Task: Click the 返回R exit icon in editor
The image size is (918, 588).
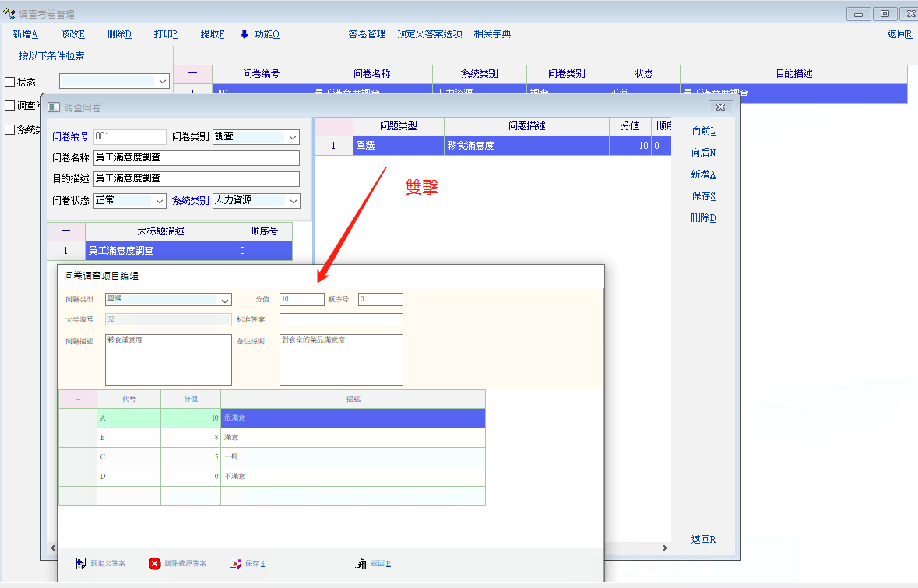Action: coord(361,564)
